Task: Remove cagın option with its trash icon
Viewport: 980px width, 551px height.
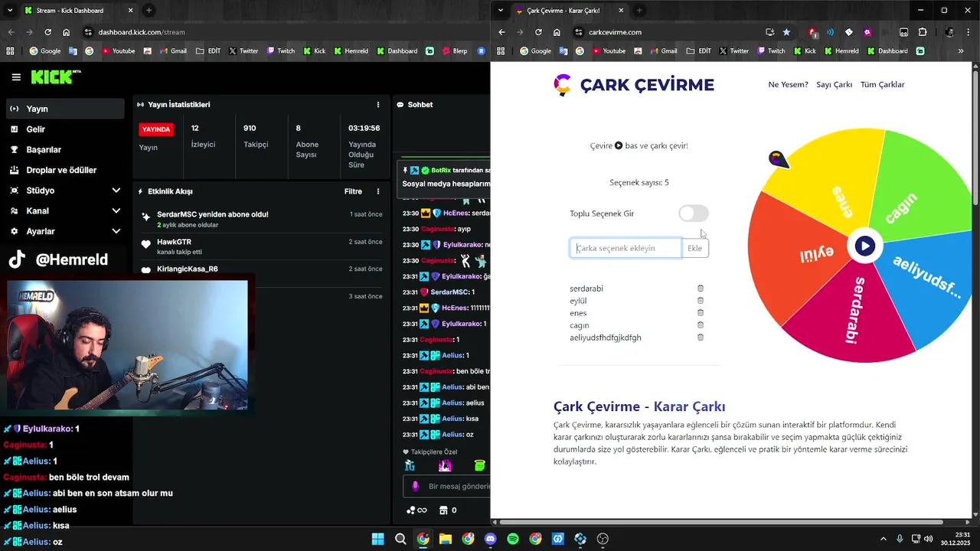Action: pyautogui.click(x=700, y=325)
